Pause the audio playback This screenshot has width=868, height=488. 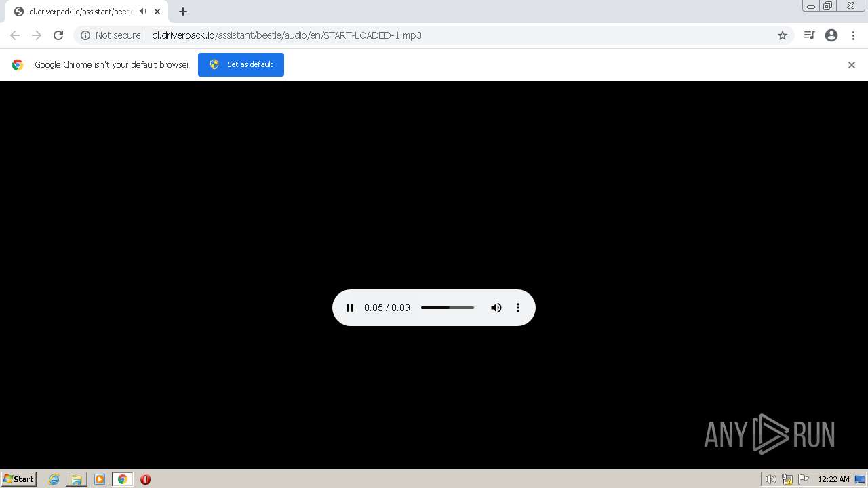pyautogui.click(x=350, y=308)
